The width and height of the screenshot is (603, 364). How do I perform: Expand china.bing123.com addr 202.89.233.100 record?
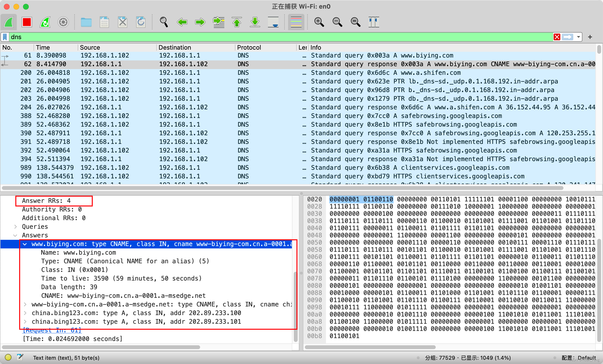tap(25, 313)
